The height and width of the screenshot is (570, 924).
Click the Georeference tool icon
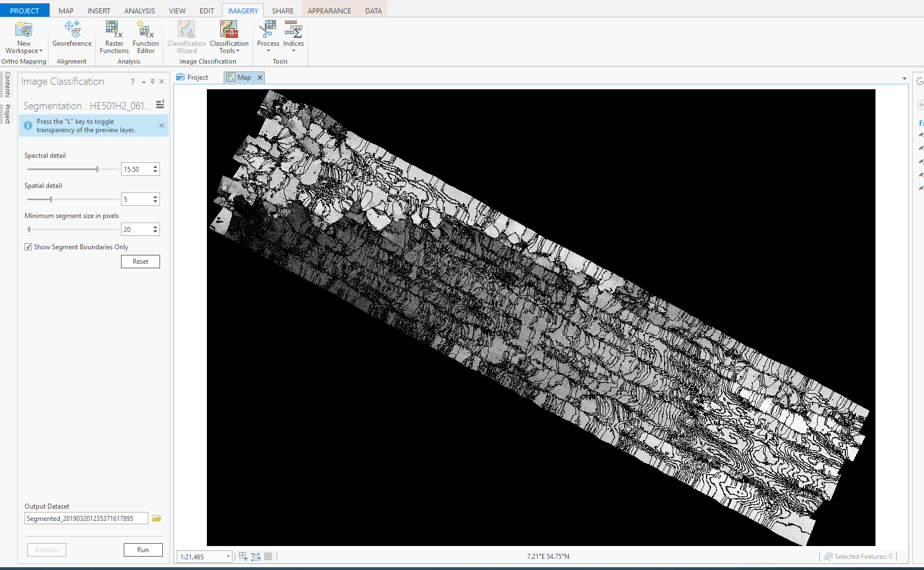[72, 29]
